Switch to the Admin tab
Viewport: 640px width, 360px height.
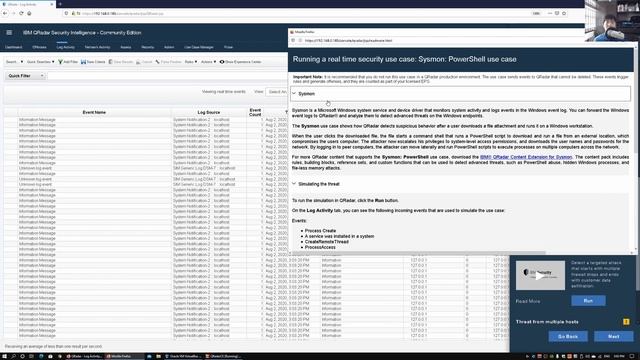click(169, 47)
